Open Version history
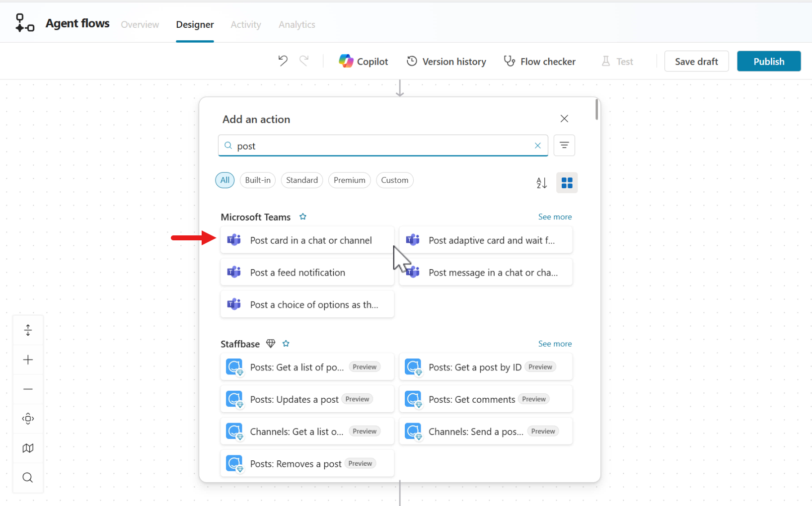This screenshot has height=506, width=812. (x=446, y=61)
